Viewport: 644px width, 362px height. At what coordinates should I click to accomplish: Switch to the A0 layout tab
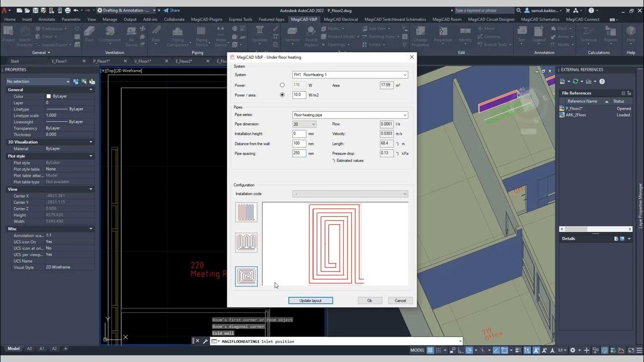[30, 348]
